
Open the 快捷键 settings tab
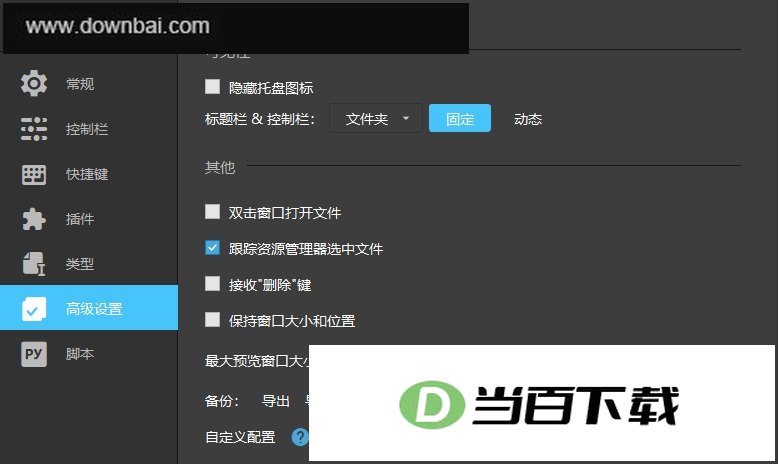click(89, 174)
